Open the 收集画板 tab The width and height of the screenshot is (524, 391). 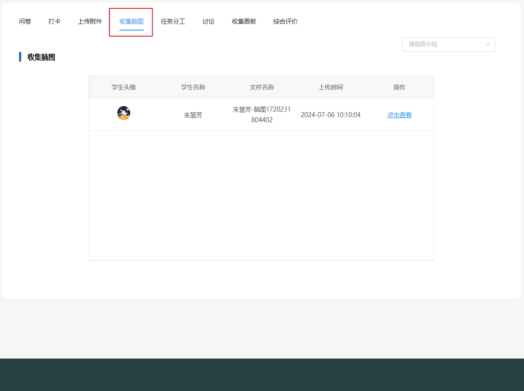(244, 21)
